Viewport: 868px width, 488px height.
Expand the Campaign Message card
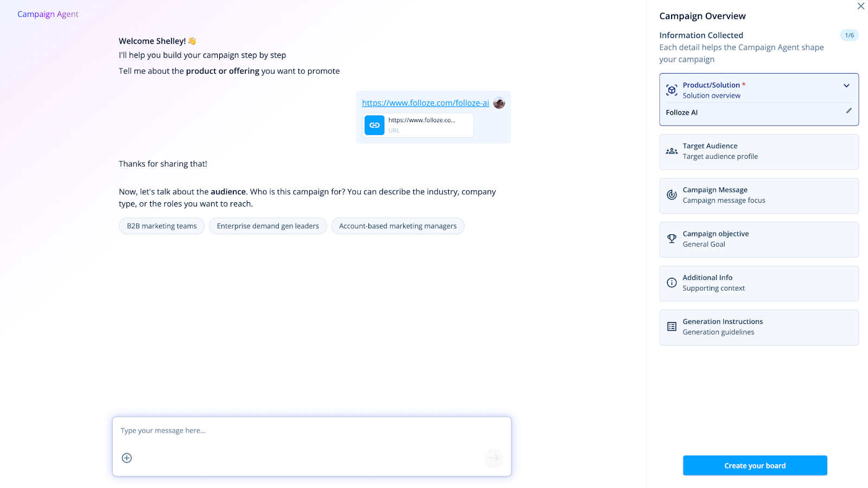pos(758,195)
